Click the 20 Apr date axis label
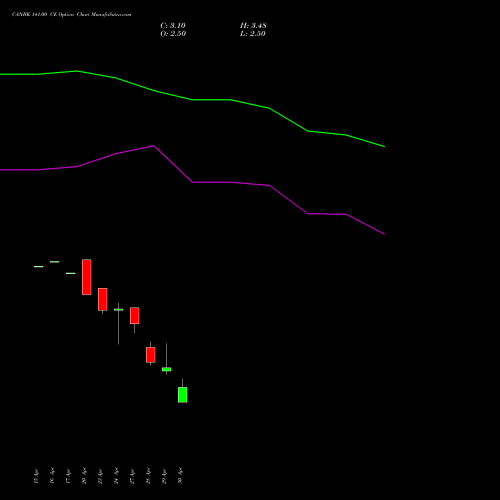500x500 pixels. 84,476
